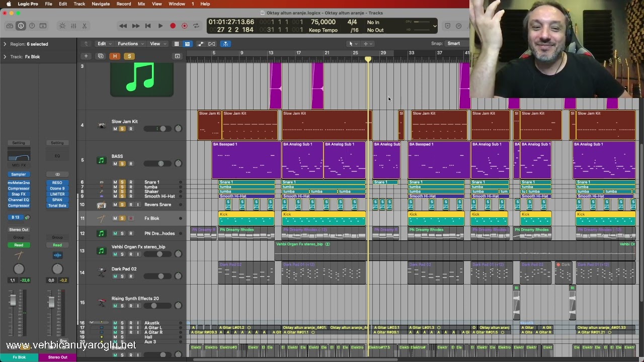Image resolution: width=644 pixels, height=362 pixels.
Task: Open the Tracks area View dropdown
Action: 157,44
